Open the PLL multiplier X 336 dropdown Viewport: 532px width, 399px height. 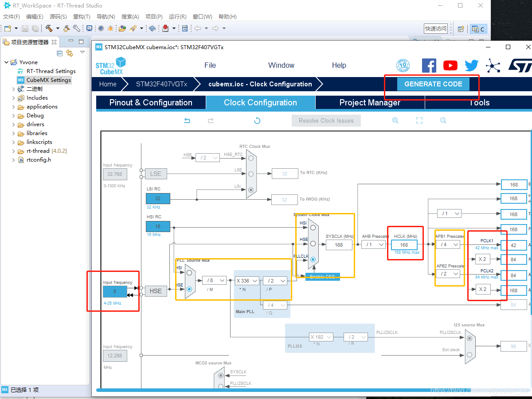pyautogui.click(x=247, y=281)
